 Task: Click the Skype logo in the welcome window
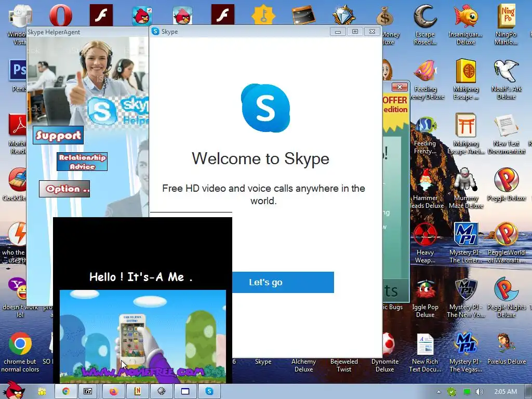tap(265, 108)
